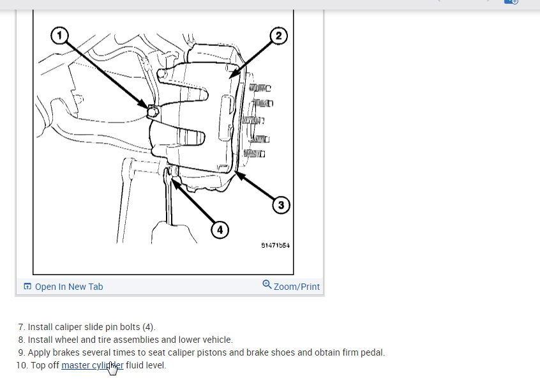This screenshot has height=392, width=540.
Task: Click step 7 about caliper slide pin bolts
Action: click(87, 327)
